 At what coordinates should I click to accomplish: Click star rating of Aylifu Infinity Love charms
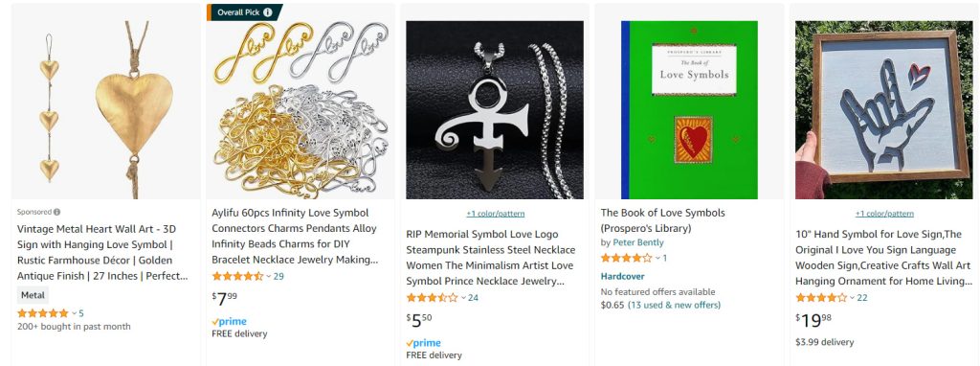[x=237, y=276]
